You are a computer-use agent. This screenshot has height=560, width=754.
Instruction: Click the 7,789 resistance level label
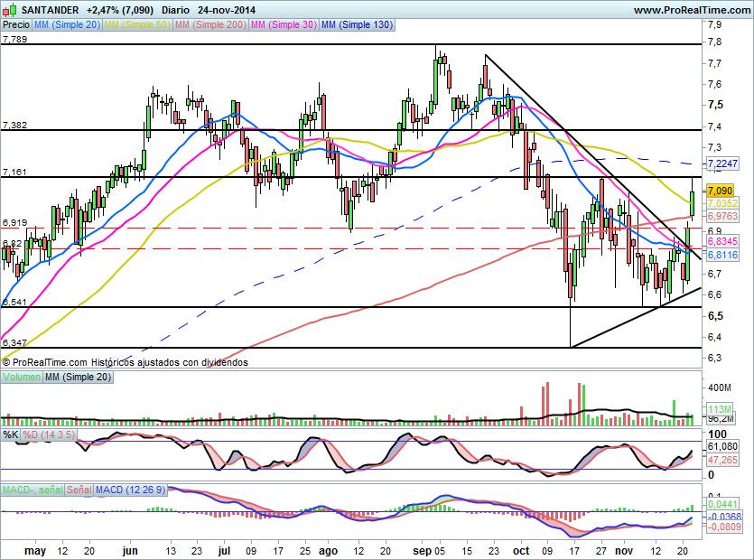pos(15,40)
